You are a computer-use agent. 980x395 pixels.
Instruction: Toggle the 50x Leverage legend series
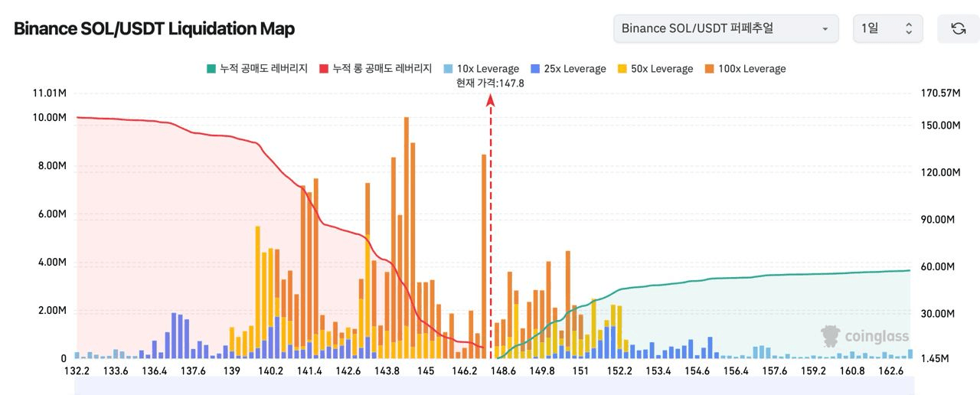coord(655,68)
